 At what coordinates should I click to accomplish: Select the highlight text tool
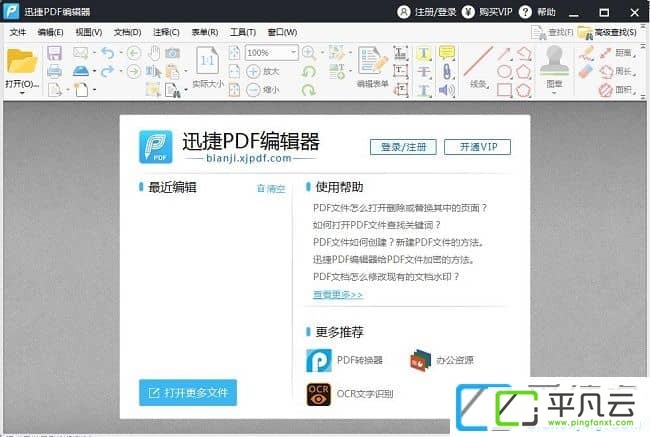(x=424, y=53)
